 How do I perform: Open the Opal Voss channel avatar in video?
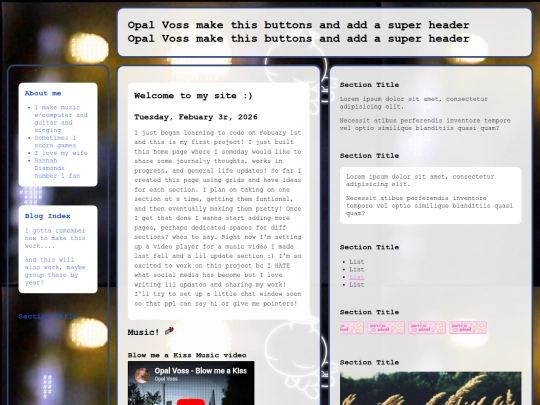coord(142,375)
